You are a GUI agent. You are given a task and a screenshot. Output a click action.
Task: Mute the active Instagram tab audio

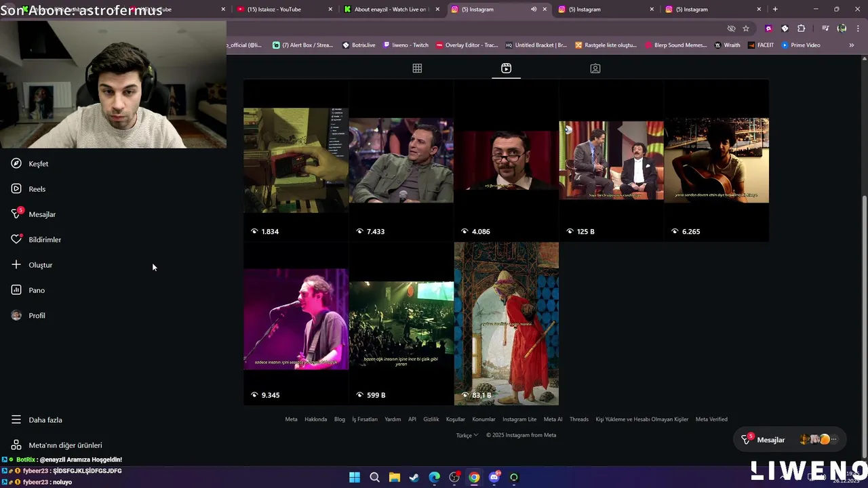(x=534, y=9)
